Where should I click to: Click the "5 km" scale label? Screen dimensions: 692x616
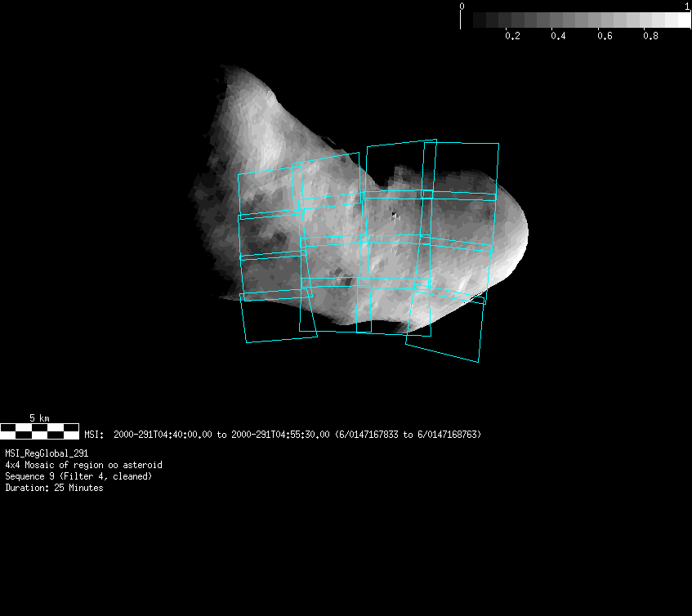coord(39,417)
